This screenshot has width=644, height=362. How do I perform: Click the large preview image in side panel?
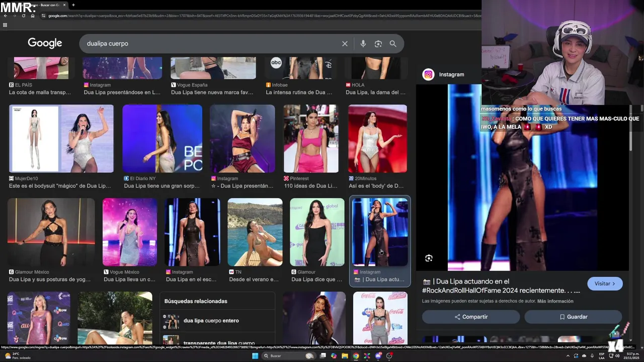522,177
